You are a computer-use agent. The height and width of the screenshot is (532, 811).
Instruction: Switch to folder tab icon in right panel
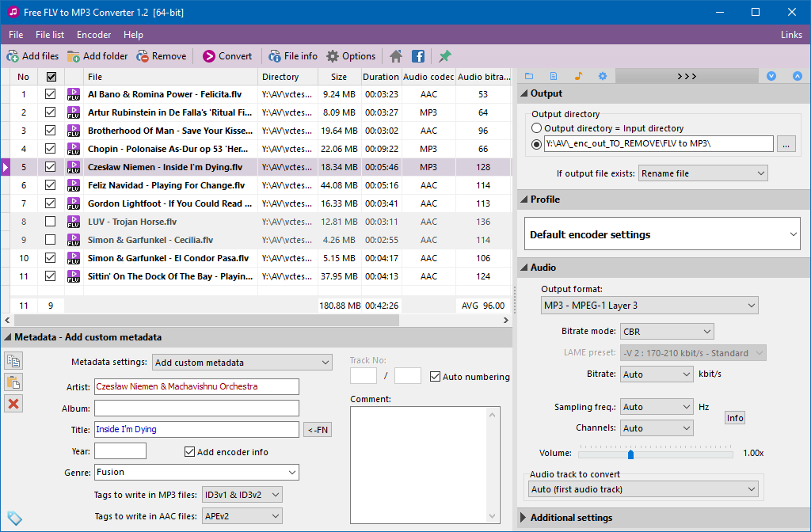tap(529, 77)
